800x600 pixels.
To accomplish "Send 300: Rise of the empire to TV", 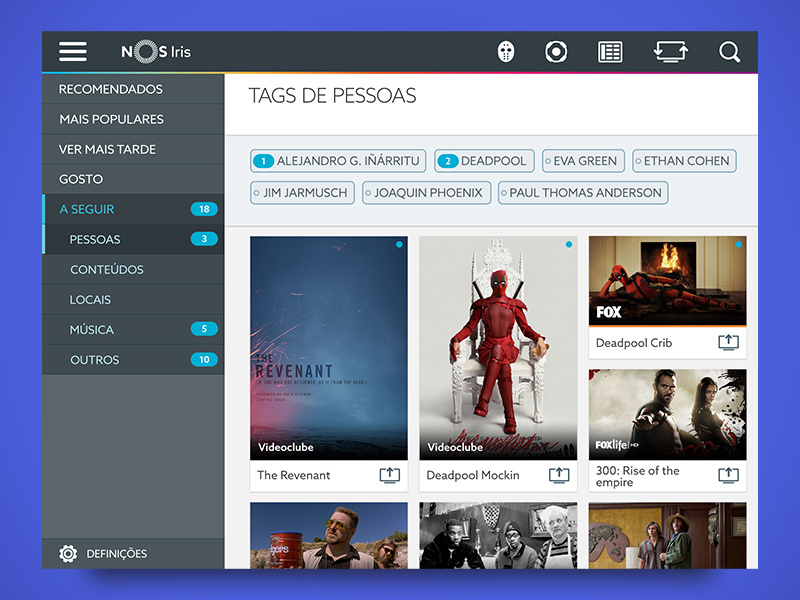I will coord(728,475).
